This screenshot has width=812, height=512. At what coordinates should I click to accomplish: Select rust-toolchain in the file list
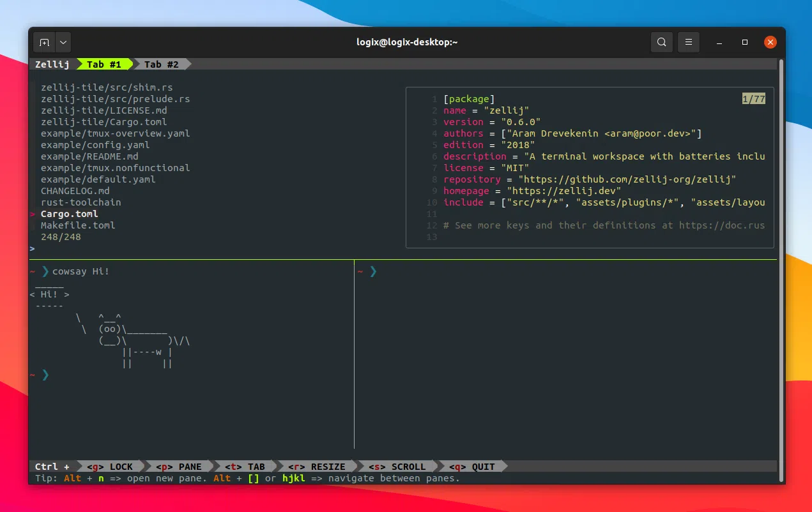(x=80, y=202)
